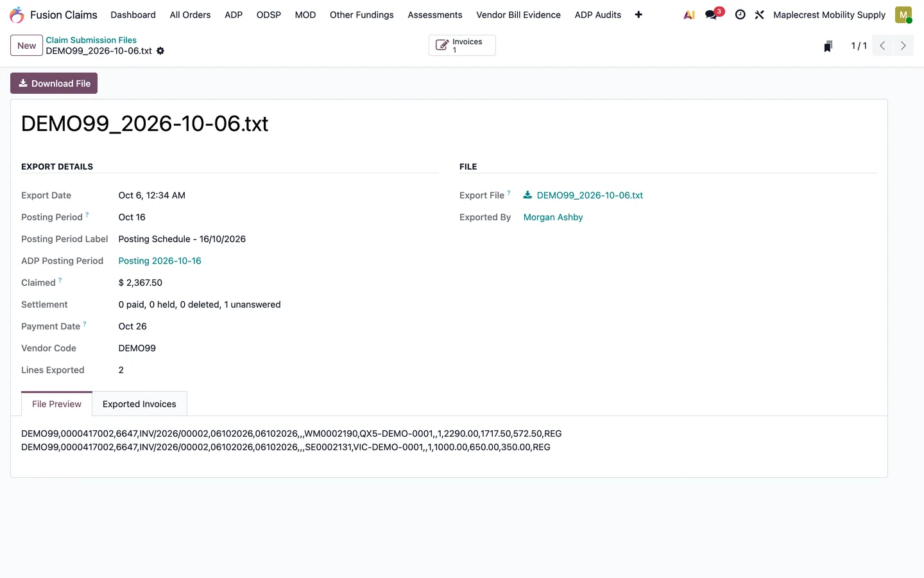This screenshot has width=924, height=578.
Task: Show help tooltip for Payment Date
Action: pos(85,324)
